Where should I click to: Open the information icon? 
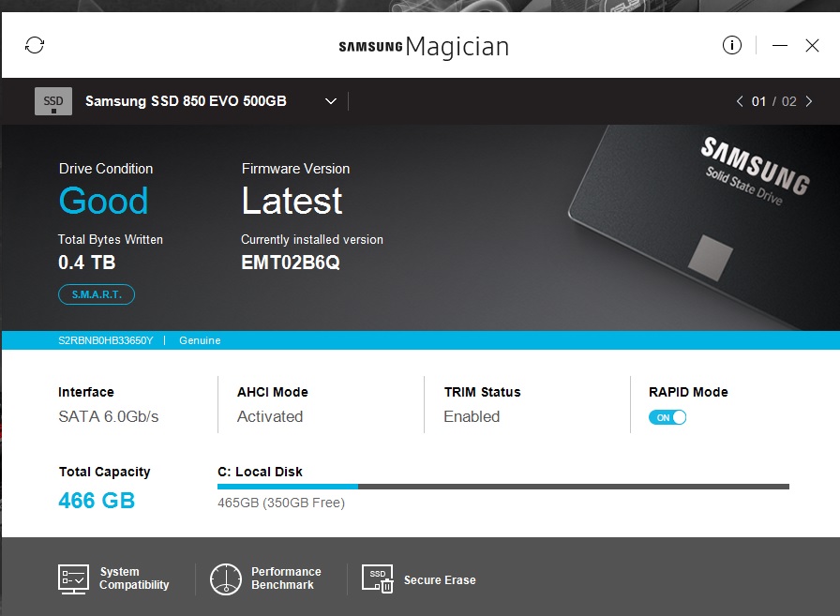[732, 45]
